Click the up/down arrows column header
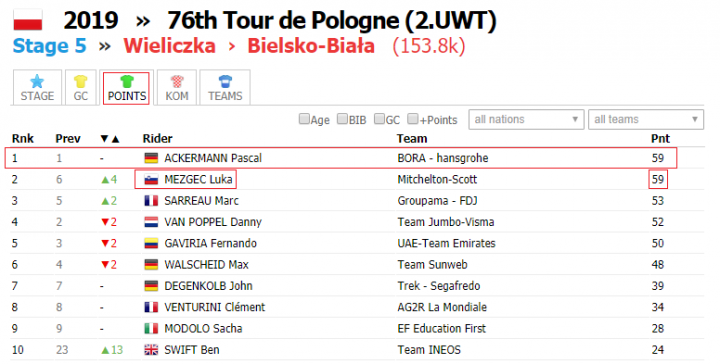This screenshot has width=720, height=364. pyautogui.click(x=110, y=139)
